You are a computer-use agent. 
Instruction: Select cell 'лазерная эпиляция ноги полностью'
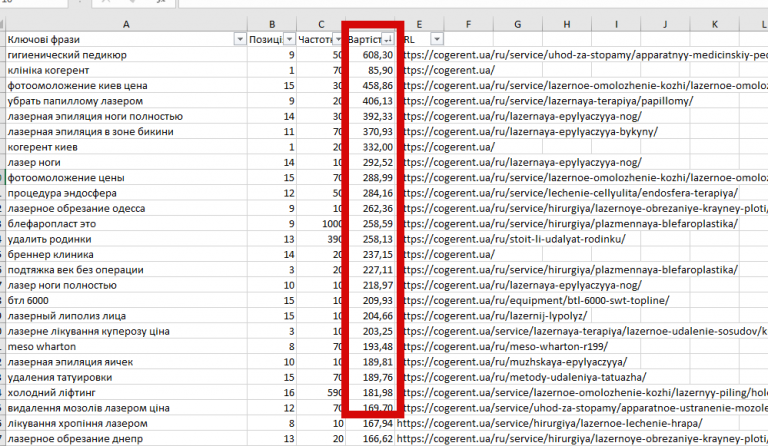126,116
